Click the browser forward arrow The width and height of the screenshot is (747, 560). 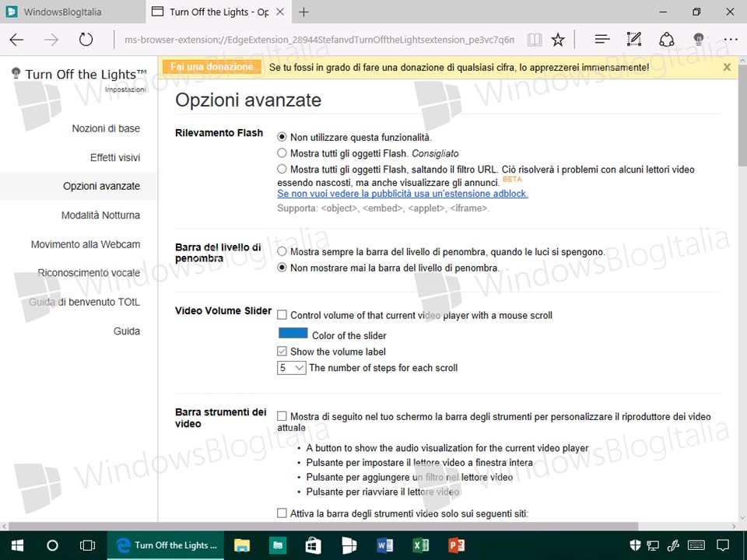[51, 40]
